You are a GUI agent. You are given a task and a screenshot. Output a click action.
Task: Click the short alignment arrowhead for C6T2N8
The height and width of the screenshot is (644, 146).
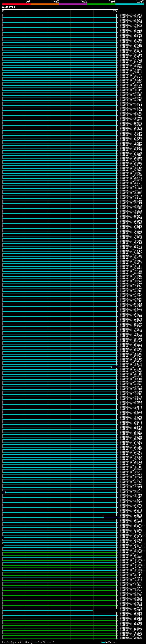click(103, 517)
